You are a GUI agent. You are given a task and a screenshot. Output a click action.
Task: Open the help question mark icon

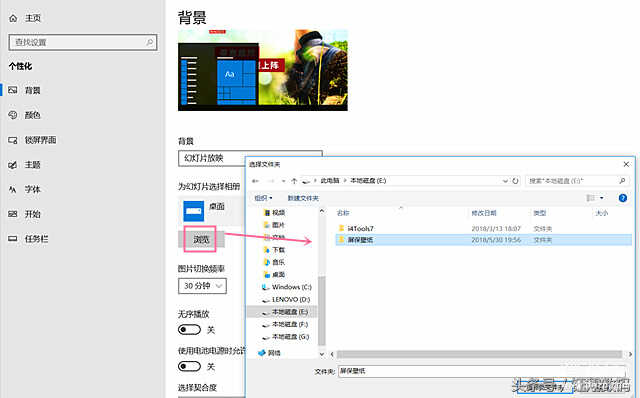[x=623, y=198]
